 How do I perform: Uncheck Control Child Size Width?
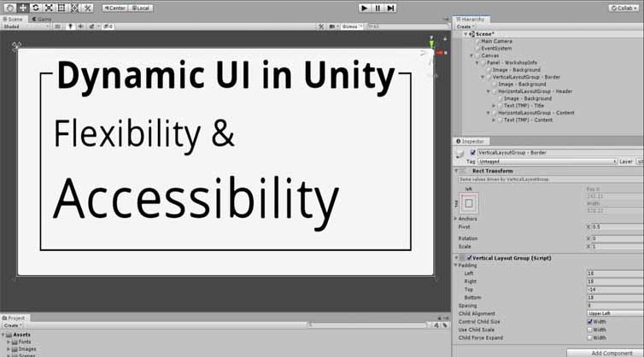pos(590,322)
